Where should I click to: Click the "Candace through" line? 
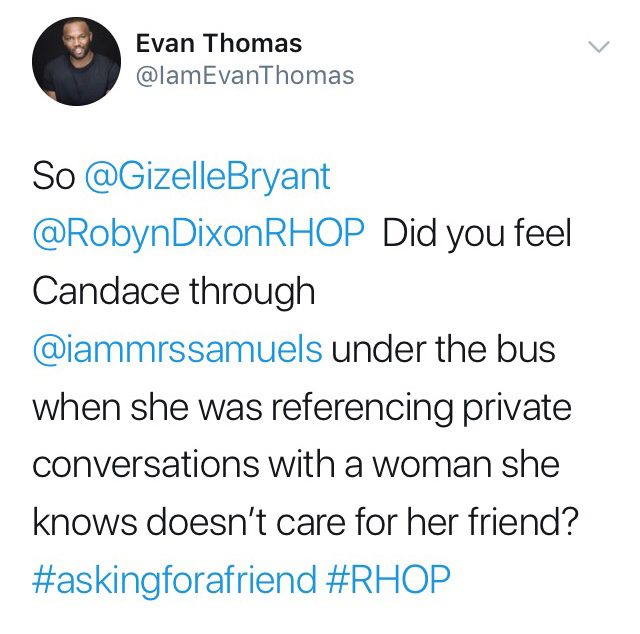click(x=173, y=291)
